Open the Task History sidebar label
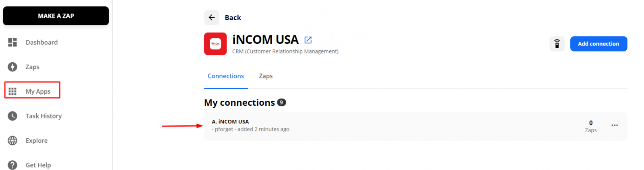The image size is (644, 170). [43, 116]
